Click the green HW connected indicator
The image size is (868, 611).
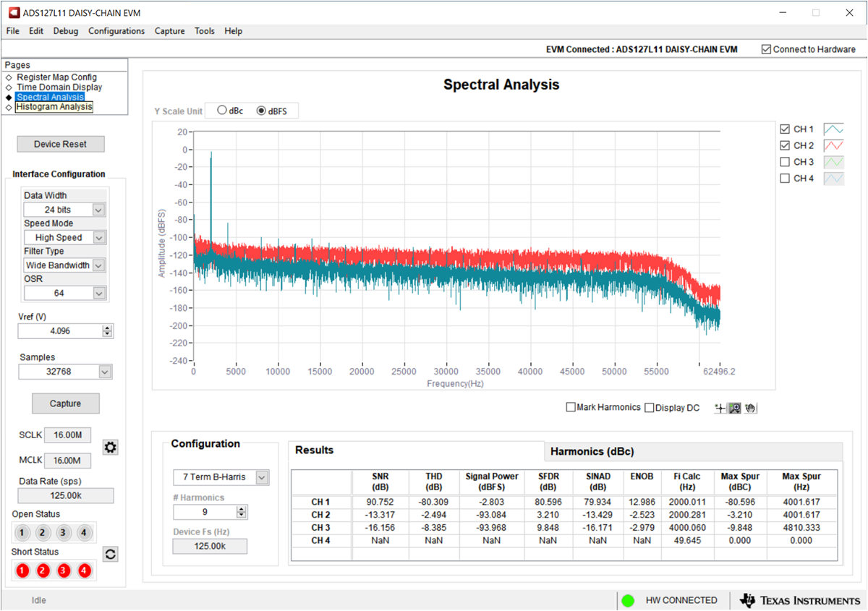click(x=628, y=600)
